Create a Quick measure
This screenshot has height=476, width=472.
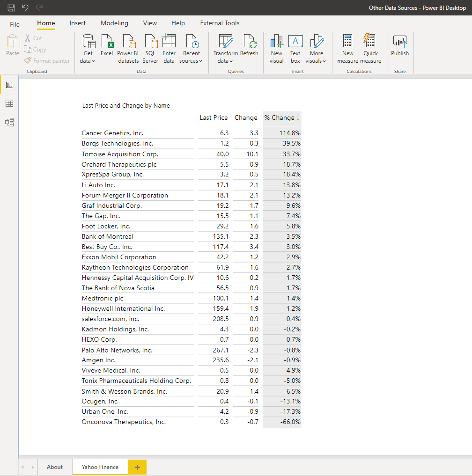tap(370, 49)
